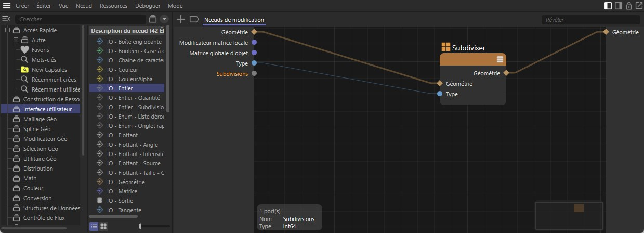Open editor in new window icon

pos(639,6)
